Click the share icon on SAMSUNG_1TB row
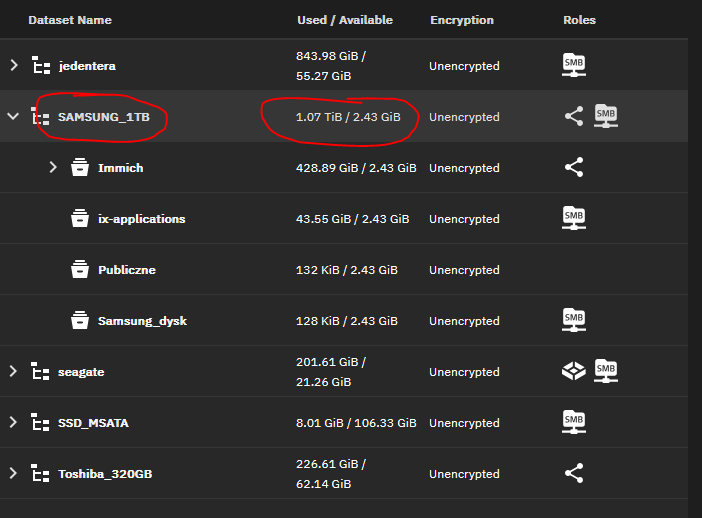702x518 pixels. [x=574, y=116]
